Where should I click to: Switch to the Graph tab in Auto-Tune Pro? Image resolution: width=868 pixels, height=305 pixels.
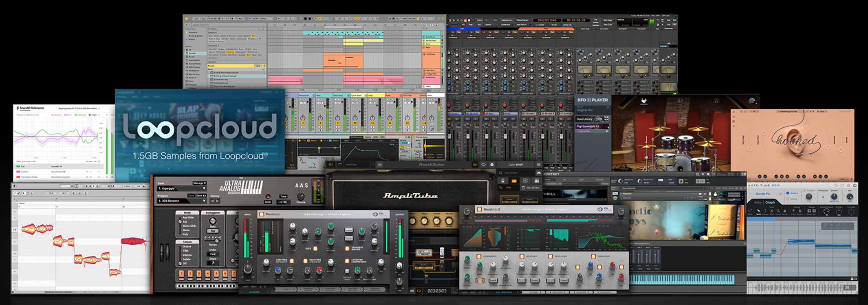[770, 202]
